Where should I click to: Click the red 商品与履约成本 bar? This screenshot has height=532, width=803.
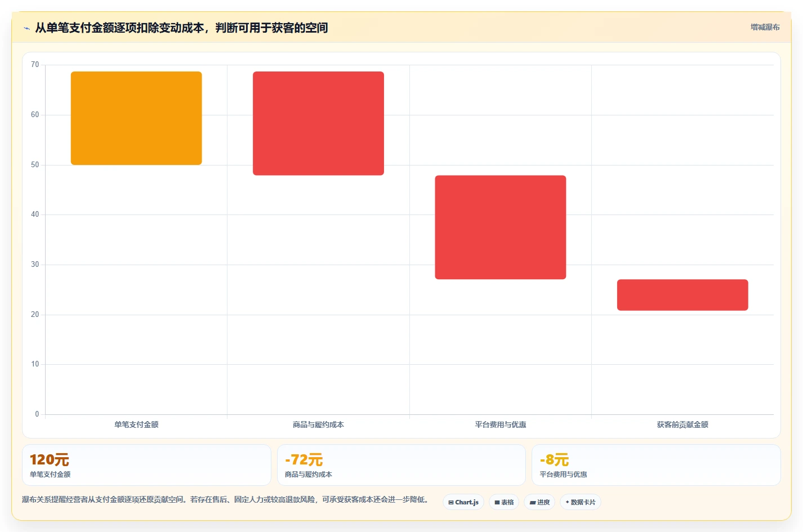click(318, 123)
